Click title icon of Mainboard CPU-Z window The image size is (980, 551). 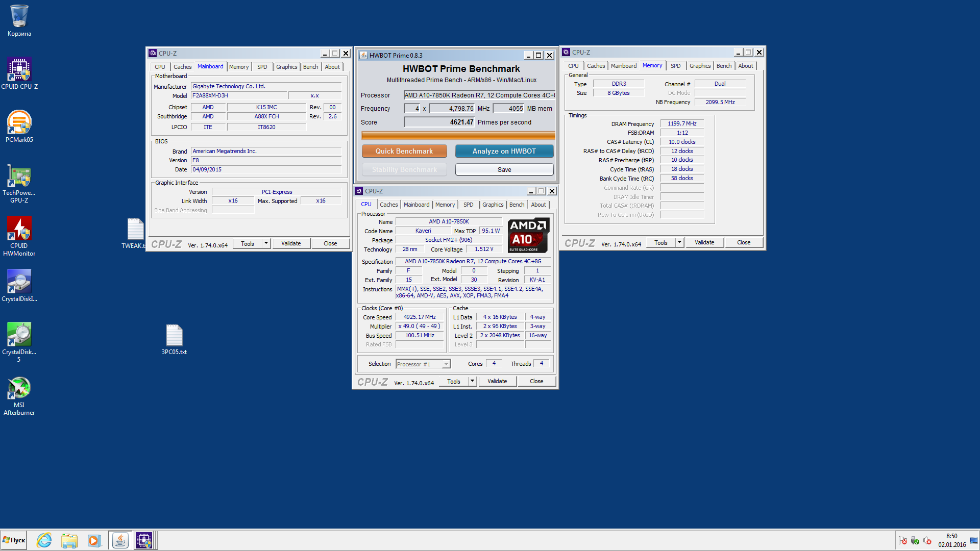coord(153,53)
